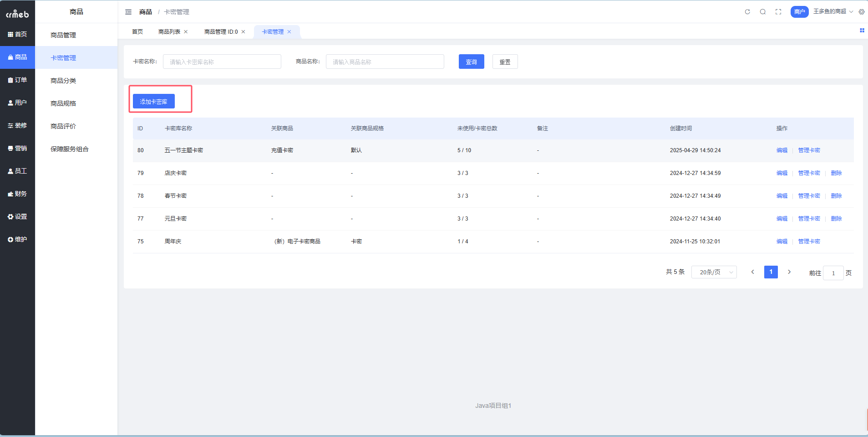
Task: Click 删除 for 店庆卡密 row
Action: click(836, 173)
